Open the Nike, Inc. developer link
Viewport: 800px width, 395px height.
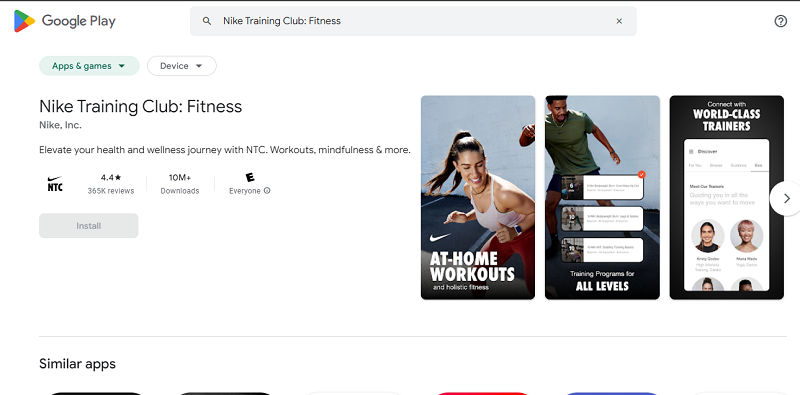coord(60,125)
